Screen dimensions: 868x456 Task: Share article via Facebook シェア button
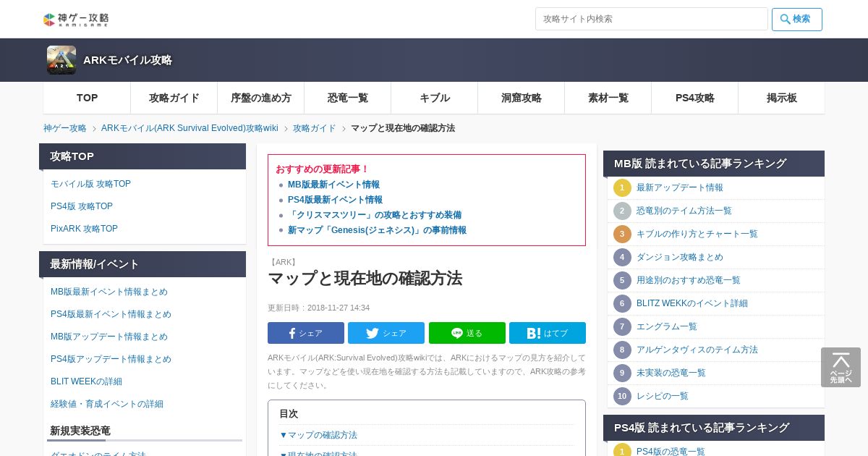point(306,333)
